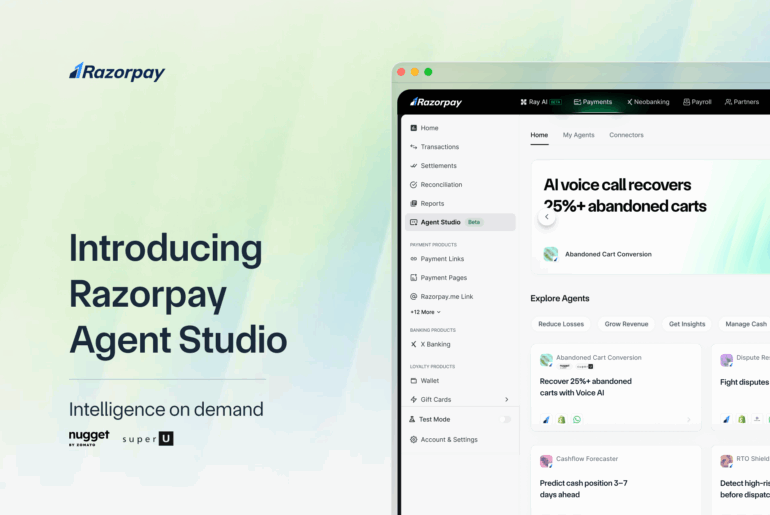Click the Dispute agent card icon

tap(726, 360)
